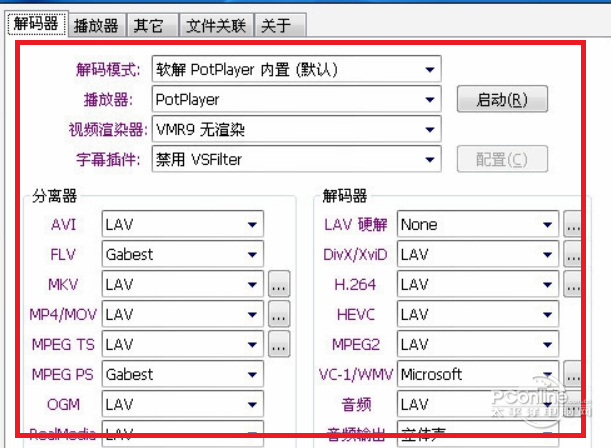
Task: Open the AVI splitter dropdown
Action: coord(183,224)
